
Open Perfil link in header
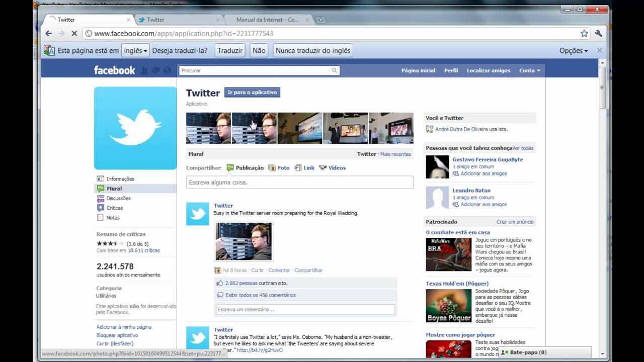pyautogui.click(x=451, y=70)
